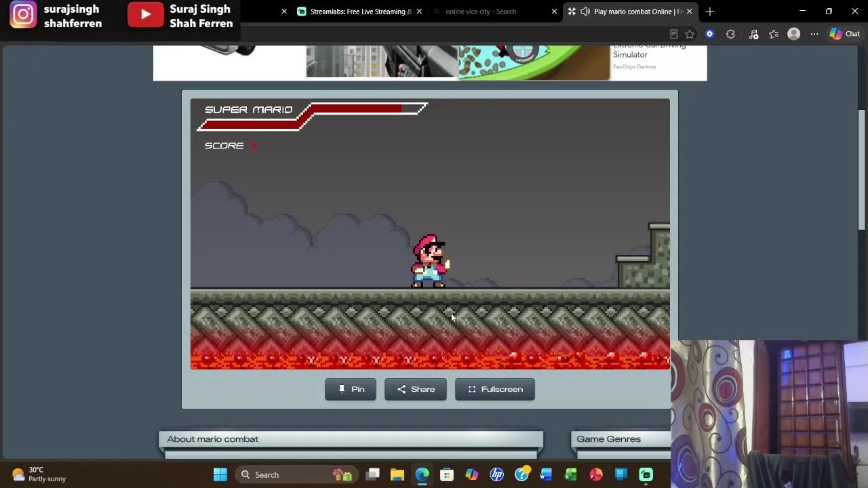Select the Play mario combat Online tab
Image resolution: width=868 pixels, height=488 pixels.
637,12
